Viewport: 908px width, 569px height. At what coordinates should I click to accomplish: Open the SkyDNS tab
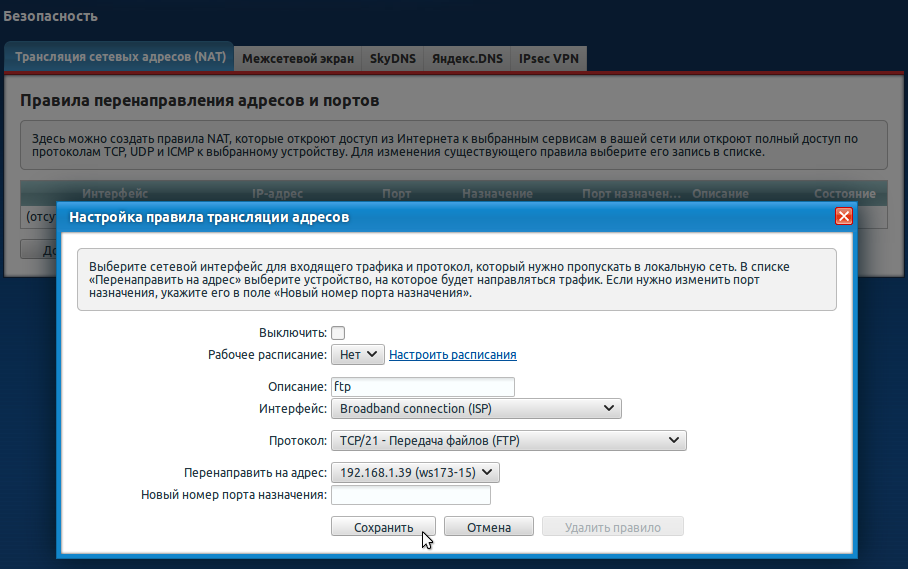[x=391, y=59]
